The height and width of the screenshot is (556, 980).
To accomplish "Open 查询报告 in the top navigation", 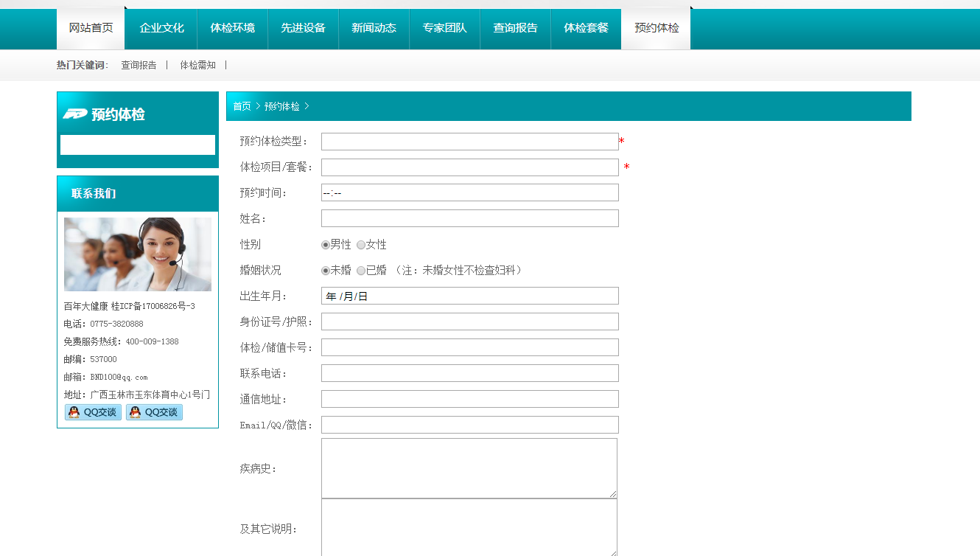I will click(515, 28).
